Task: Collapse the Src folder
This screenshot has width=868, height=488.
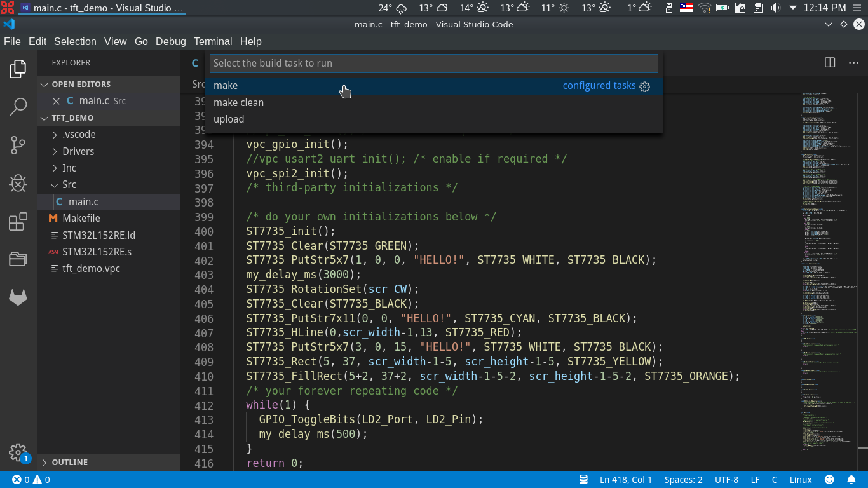Action: coord(69,184)
